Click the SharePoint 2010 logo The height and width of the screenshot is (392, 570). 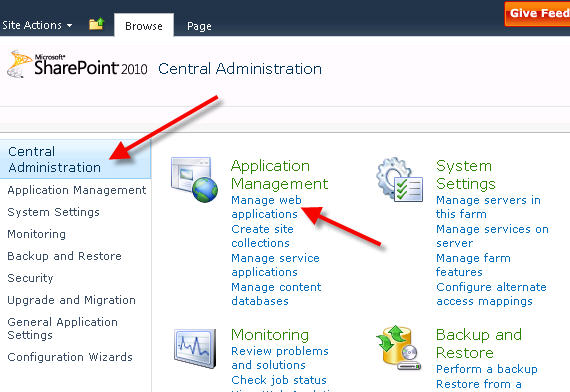coord(77,65)
